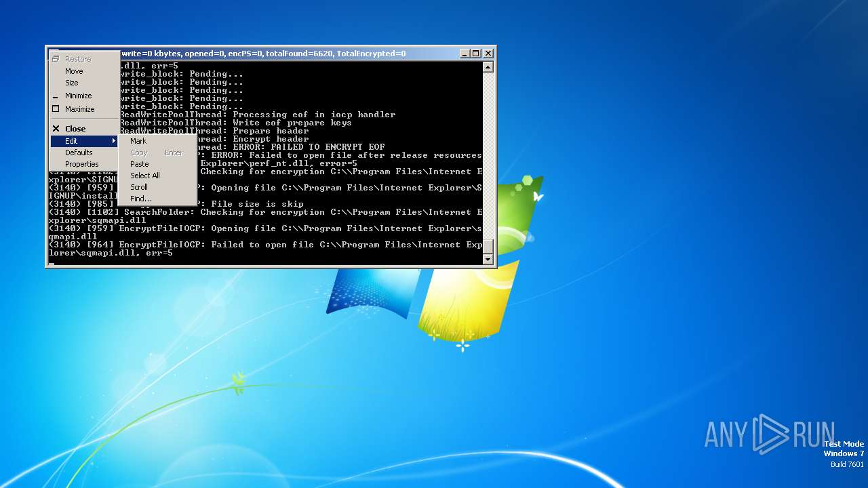Click the minimize icon beside Minimize
Screen dimensions: 868x488
click(x=56, y=98)
